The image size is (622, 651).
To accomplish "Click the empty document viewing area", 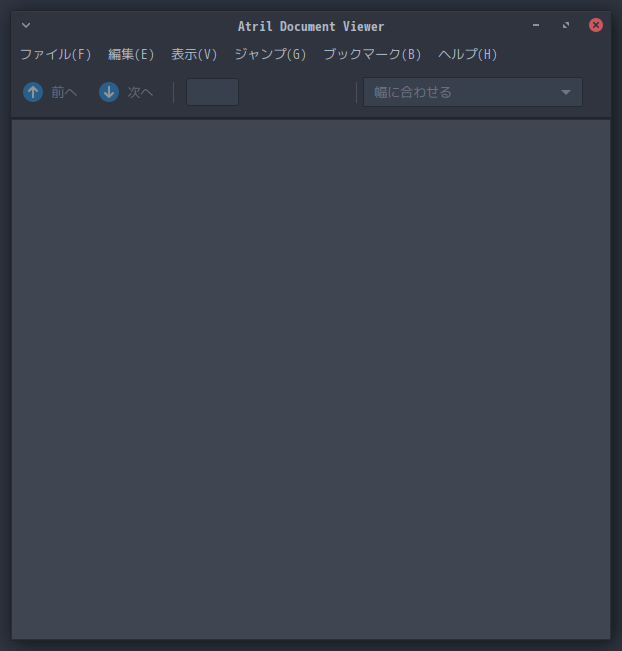I will 311,379.
